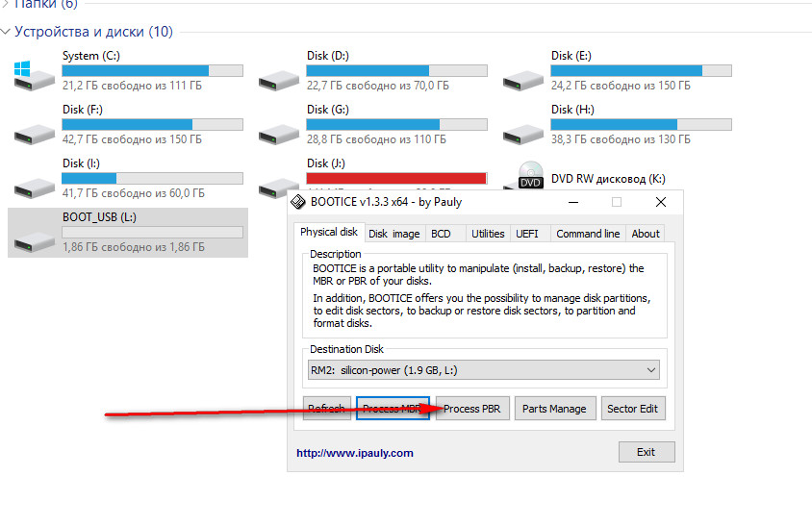The image size is (812, 526).
Task: Click the Parts Manage button
Action: tap(554, 409)
